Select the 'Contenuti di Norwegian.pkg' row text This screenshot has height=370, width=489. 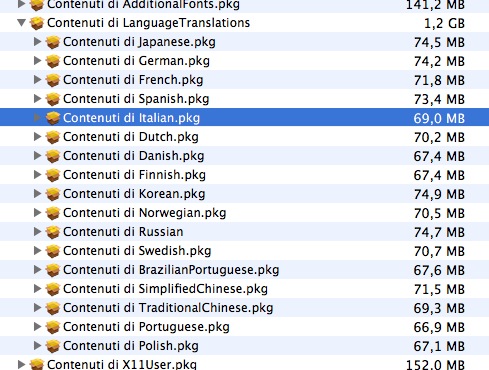tap(145, 213)
